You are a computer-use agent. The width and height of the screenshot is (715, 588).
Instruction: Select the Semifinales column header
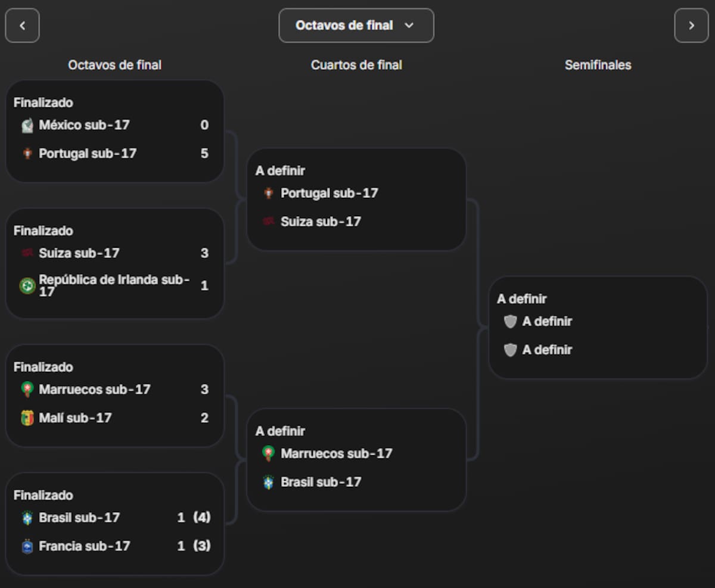pos(597,65)
